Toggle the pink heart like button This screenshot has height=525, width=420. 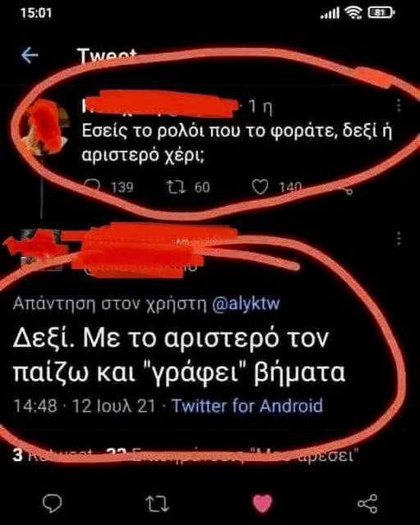[x=262, y=503]
